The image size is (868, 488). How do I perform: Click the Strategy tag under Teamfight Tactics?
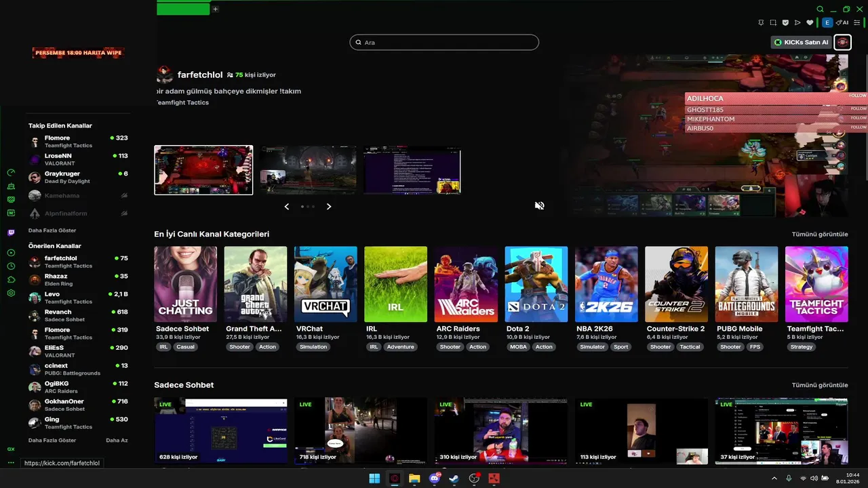pos(801,347)
